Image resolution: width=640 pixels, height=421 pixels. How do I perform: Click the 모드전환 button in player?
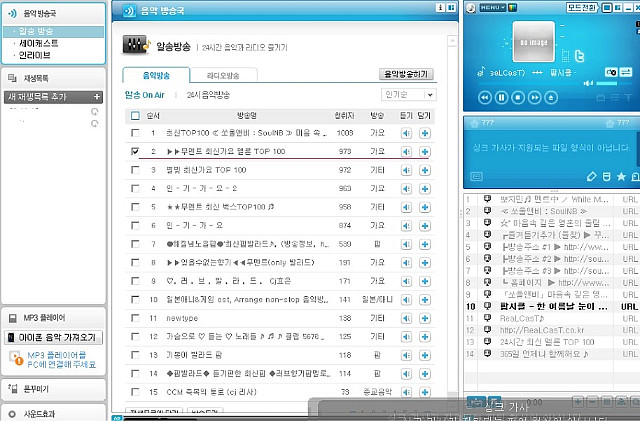click(x=582, y=7)
